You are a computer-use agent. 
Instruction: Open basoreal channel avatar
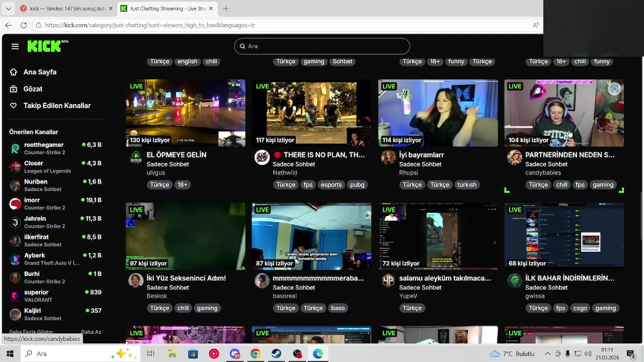point(262,281)
